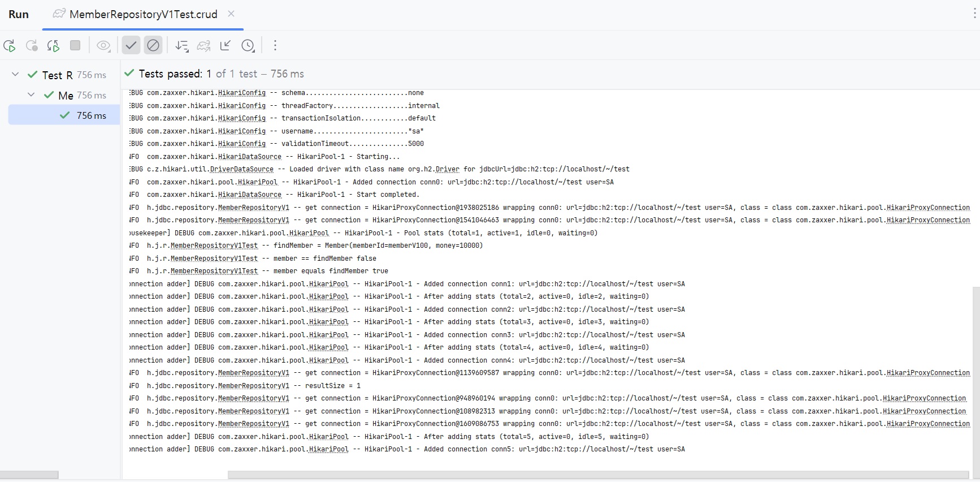Click the Gradle elephant import icon
The image size is (980, 482).
[203, 46]
